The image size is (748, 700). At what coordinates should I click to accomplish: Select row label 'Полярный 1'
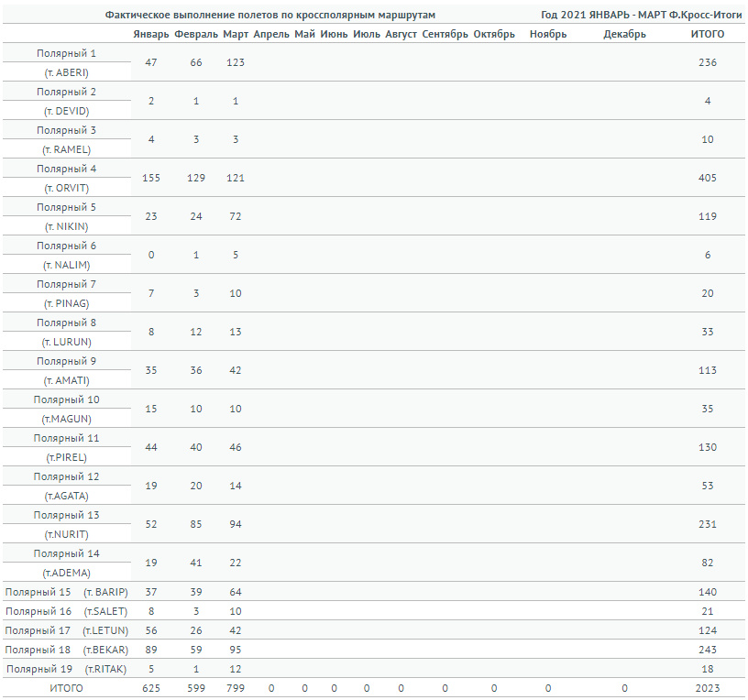(66, 53)
